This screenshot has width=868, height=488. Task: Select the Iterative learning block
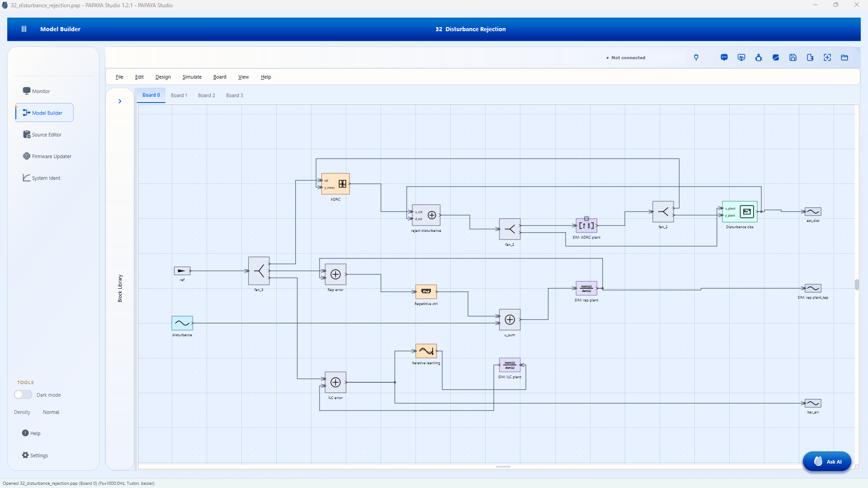[426, 351]
